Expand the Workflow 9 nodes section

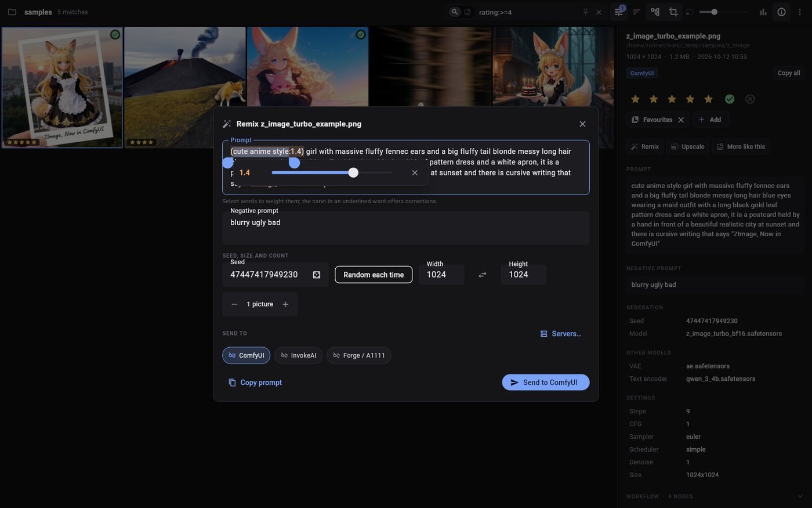click(x=715, y=496)
